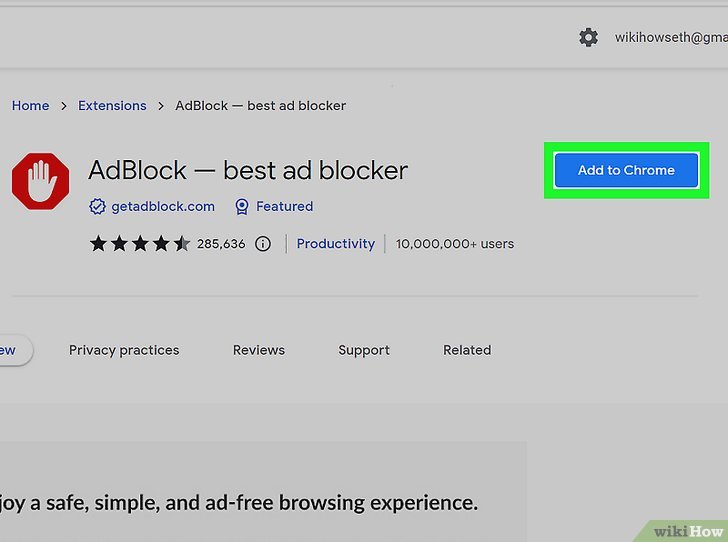Switch to Support tab
The width and height of the screenshot is (728, 542).
pyautogui.click(x=364, y=350)
